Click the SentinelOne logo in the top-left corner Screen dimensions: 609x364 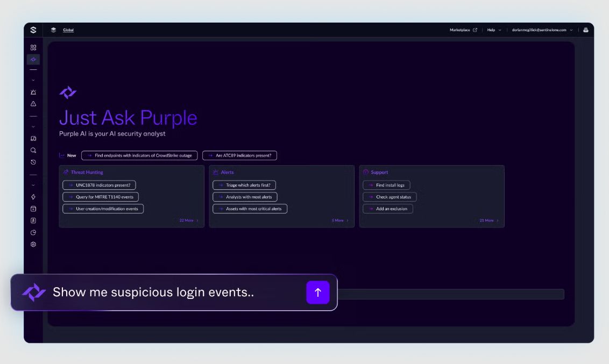click(x=33, y=30)
